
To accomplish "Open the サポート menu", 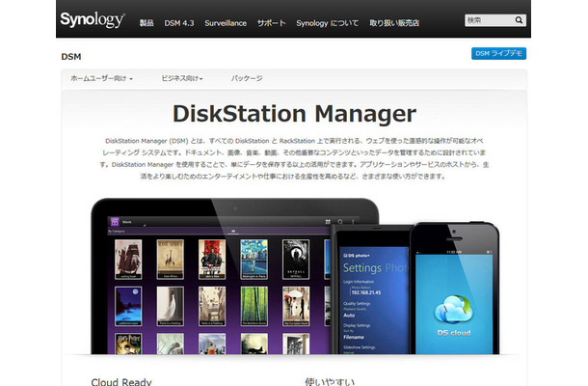I will tap(272, 23).
